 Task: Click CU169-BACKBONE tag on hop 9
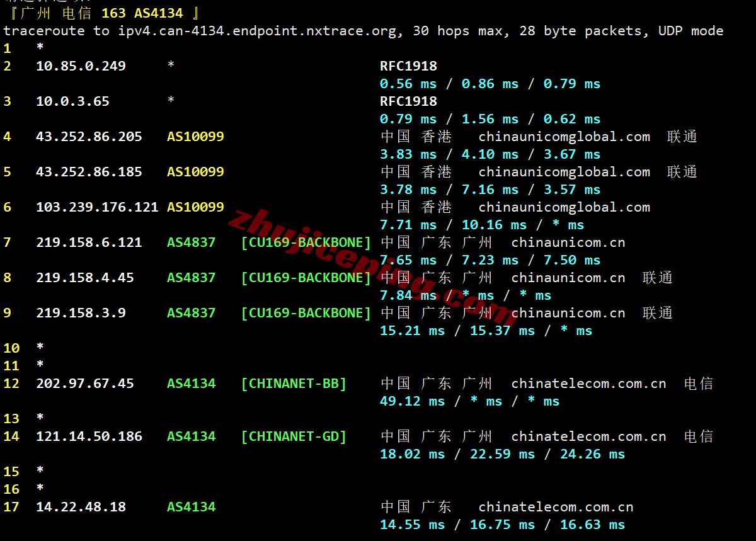(306, 313)
